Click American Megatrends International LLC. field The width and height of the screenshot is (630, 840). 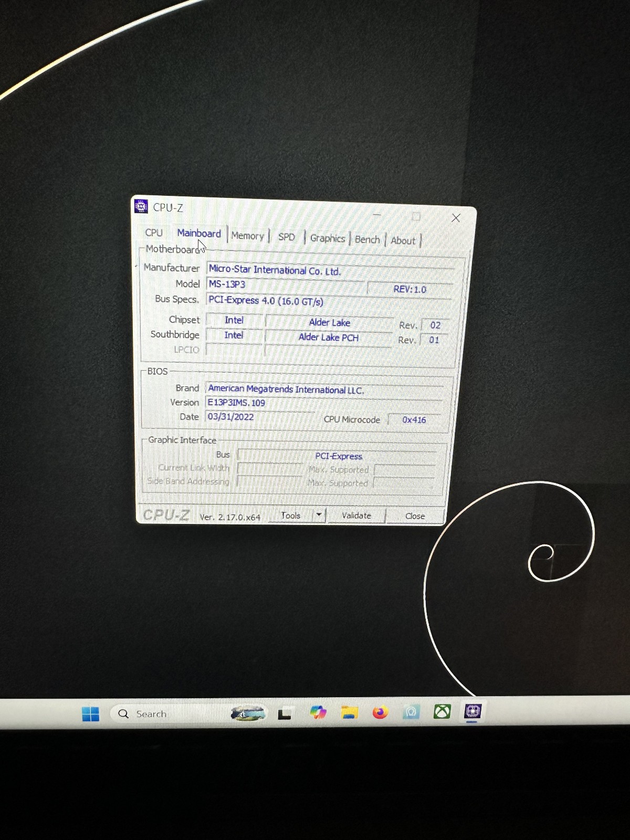tap(324, 390)
